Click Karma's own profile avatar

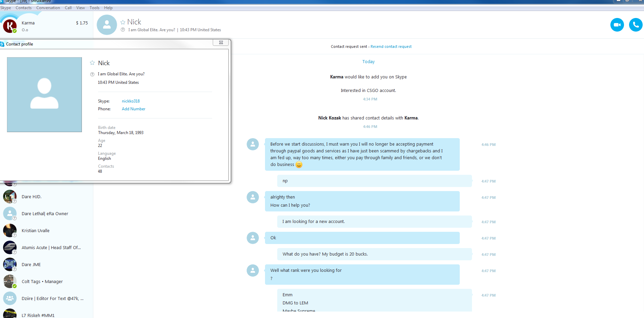(10, 26)
